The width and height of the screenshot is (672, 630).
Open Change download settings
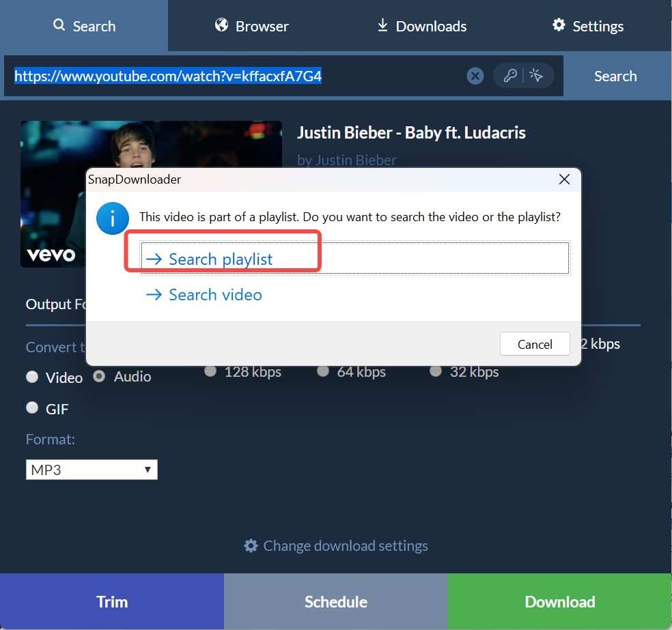336,545
